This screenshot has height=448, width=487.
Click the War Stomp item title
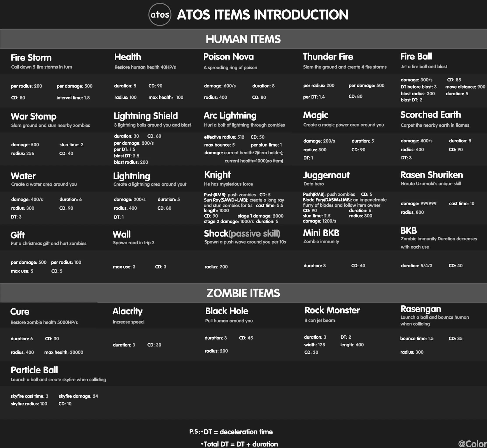point(34,116)
